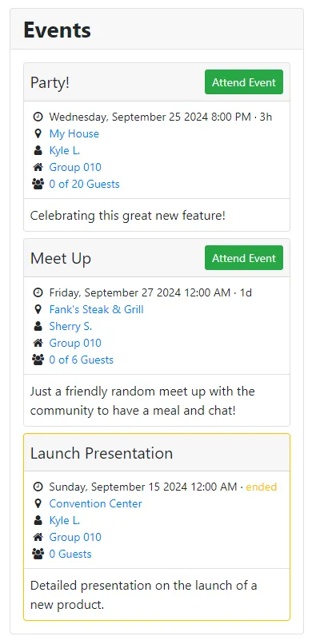Viewport: 312px width, 644px height.
Task: Click the location pin icon beside My House
Action: tap(38, 134)
